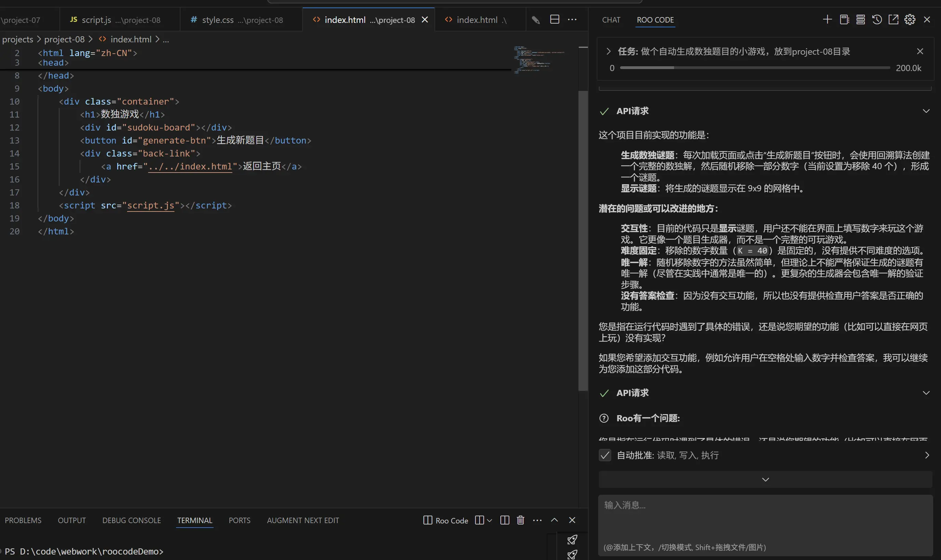Click the token usage progress bar
This screenshot has height=560, width=941.
tap(755, 68)
